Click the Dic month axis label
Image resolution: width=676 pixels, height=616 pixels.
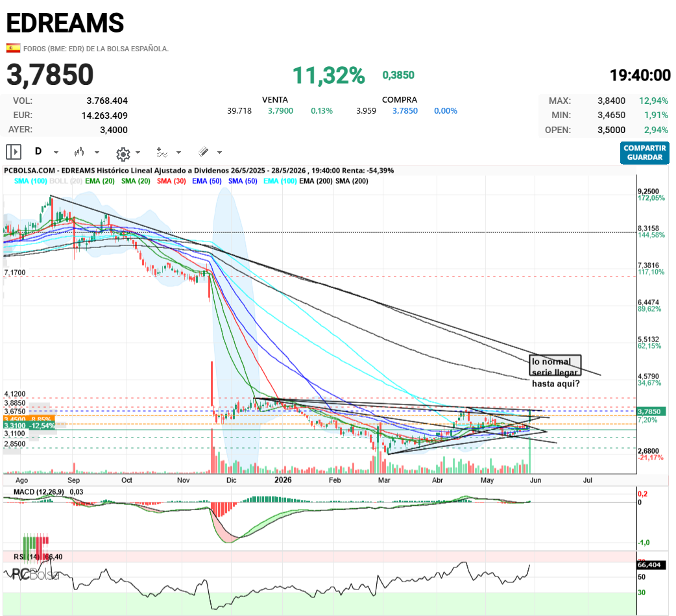[232, 480]
